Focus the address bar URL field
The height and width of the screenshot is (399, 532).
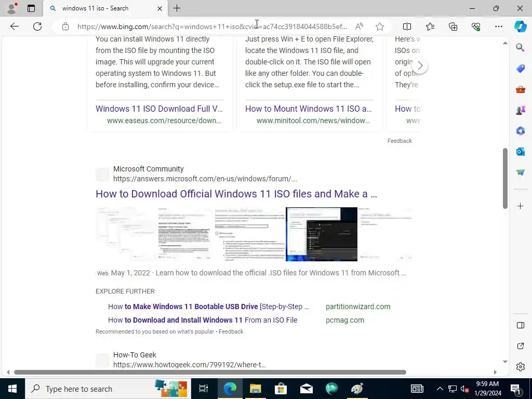[212, 26]
